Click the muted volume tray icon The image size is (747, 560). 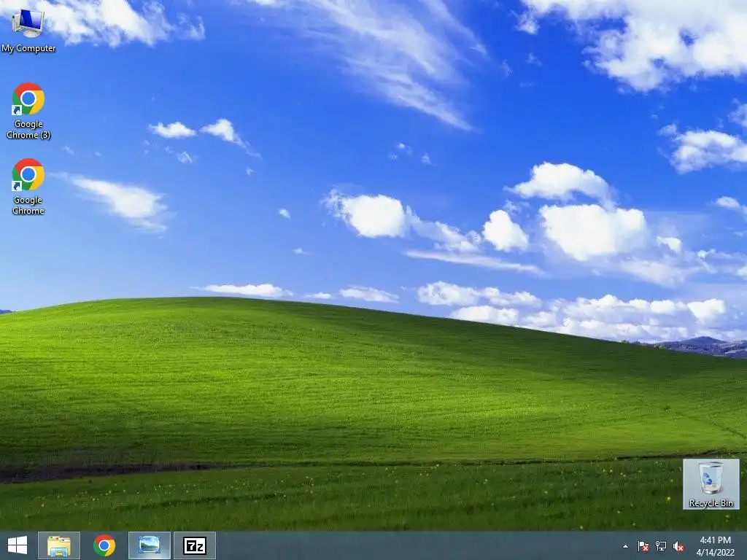point(678,546)
